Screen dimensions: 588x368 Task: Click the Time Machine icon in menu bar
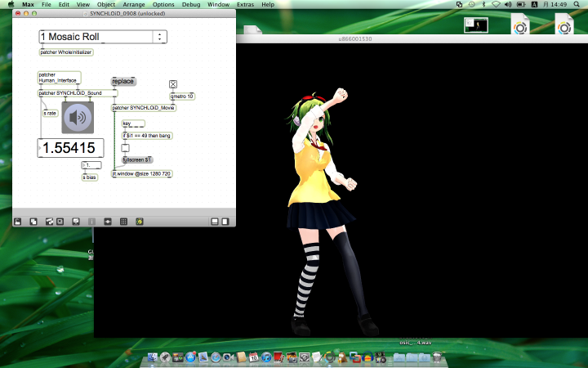[x=471, y=5]
